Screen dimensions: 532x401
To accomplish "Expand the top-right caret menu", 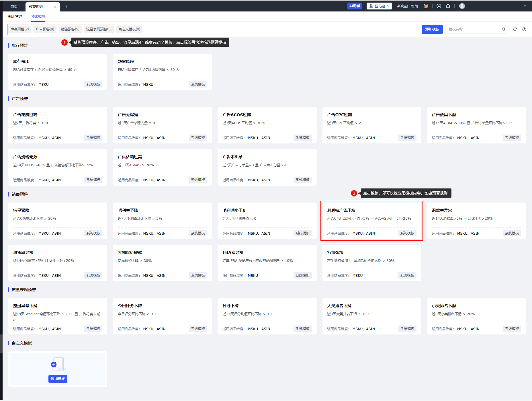I will (525, 6).
